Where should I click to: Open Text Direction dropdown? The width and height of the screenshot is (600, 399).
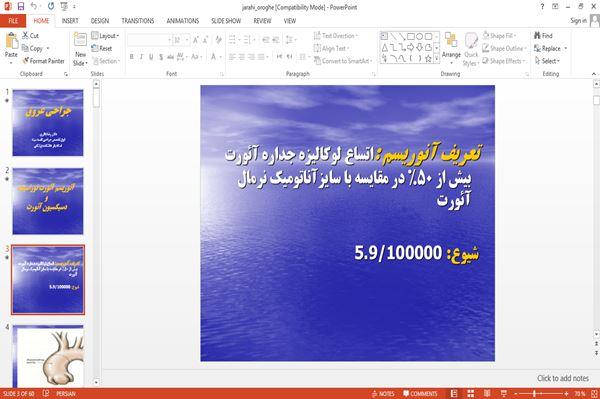[336, 36]
